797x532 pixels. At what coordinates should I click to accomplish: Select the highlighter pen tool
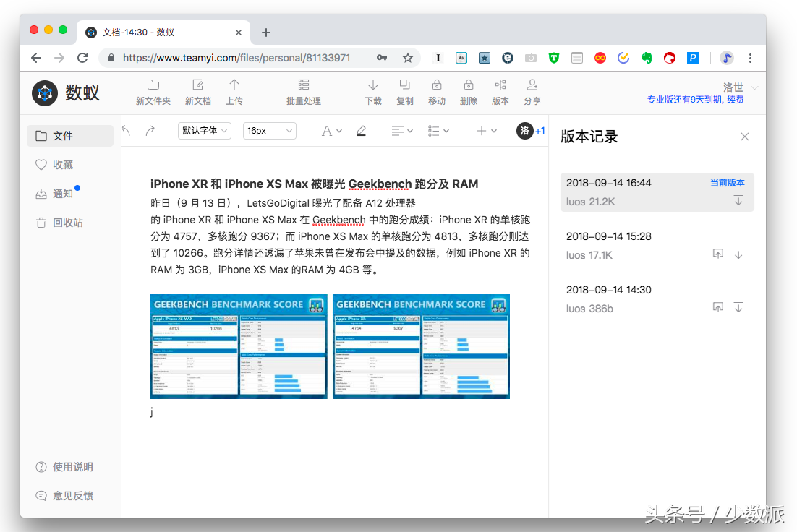click(361, 131)
